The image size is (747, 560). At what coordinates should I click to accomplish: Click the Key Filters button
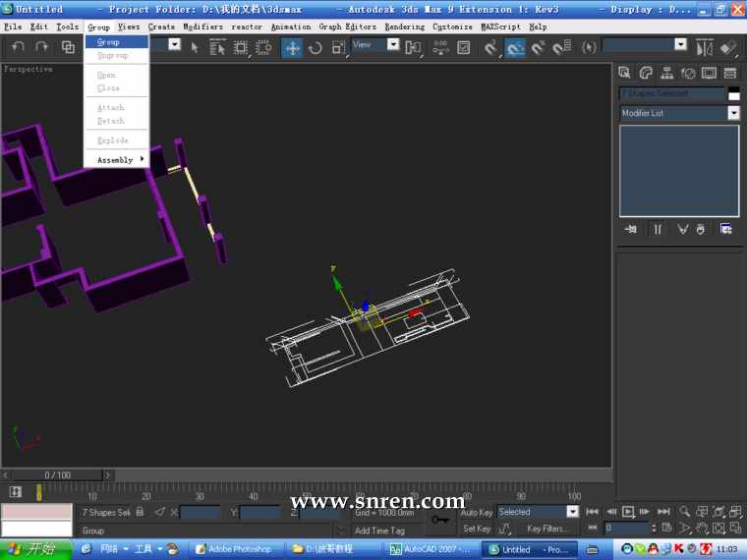pyautogui.click(x=548, y=529)
